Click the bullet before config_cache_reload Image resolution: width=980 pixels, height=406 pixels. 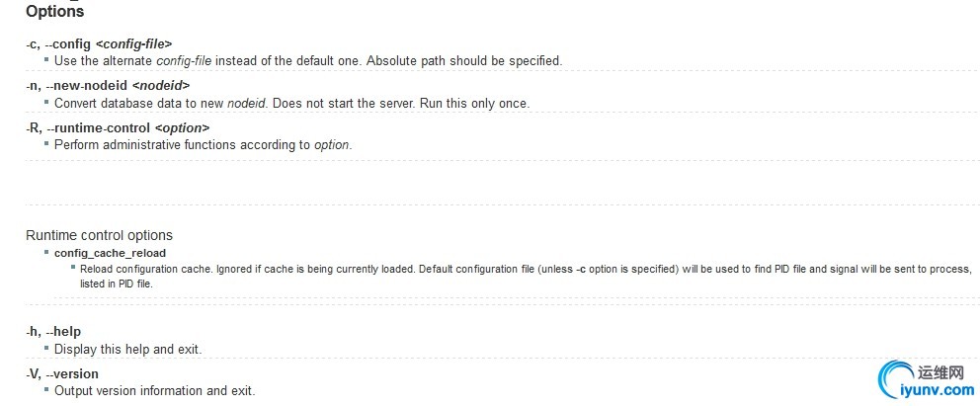click(x=45, y=253)
